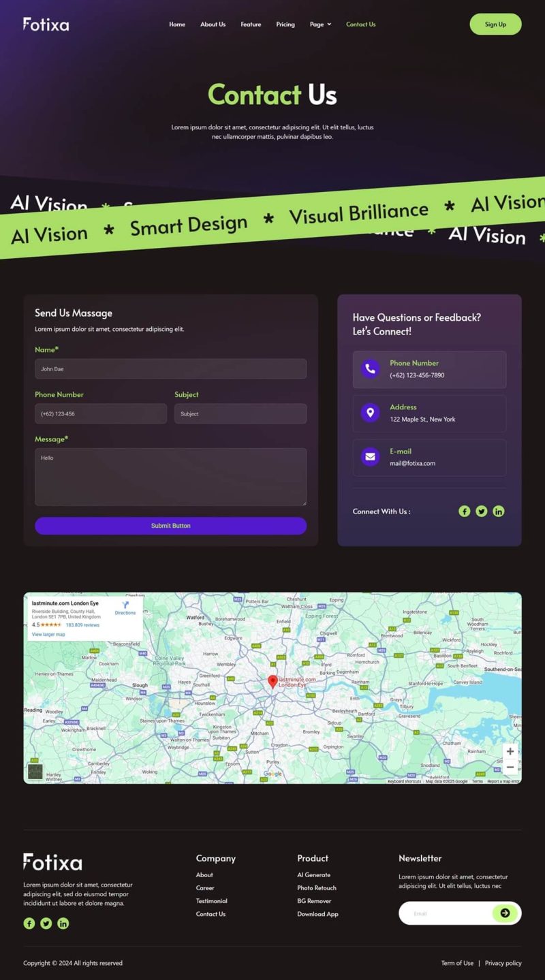Click inside the Message text area
This screenshot has height=980, width=545.
tap(170, 475)
